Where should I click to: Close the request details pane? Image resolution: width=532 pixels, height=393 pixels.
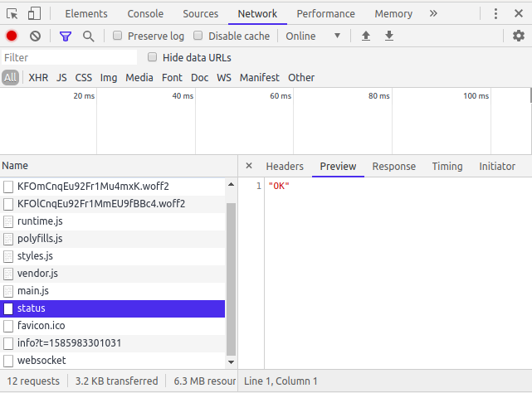tap(249, 166)
